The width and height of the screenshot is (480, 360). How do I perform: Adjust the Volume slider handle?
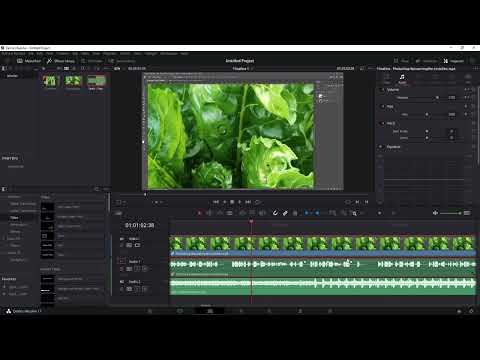[x=438, y=98]
